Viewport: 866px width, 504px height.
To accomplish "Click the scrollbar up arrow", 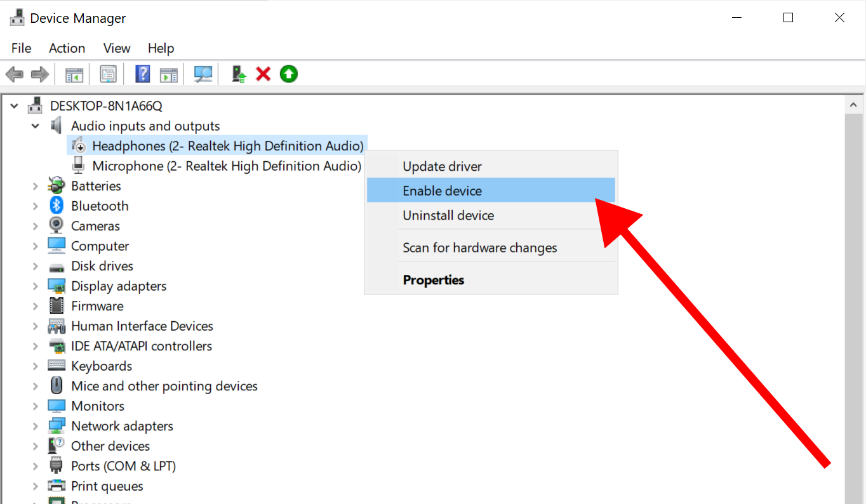I will pyautogui.click(x=853, y=105).
